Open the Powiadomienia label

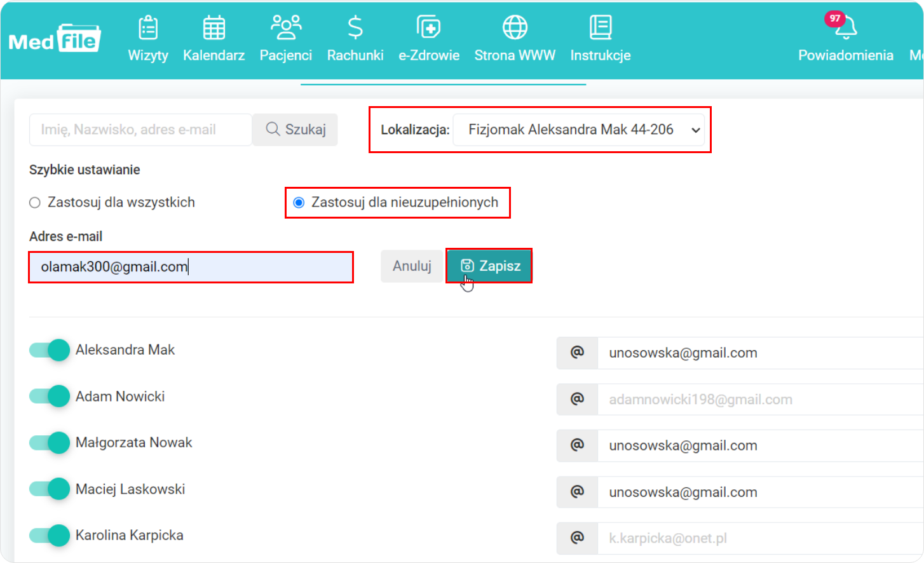(x=846, y=56)
